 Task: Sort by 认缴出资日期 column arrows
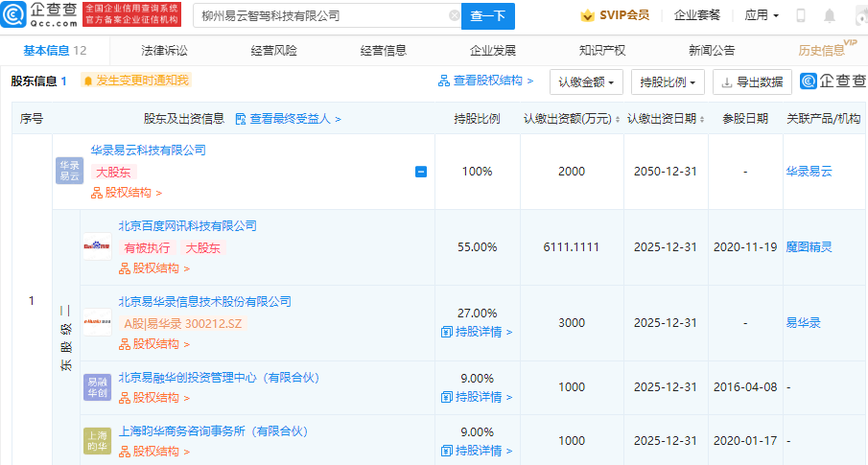click(x=702, y=119)
